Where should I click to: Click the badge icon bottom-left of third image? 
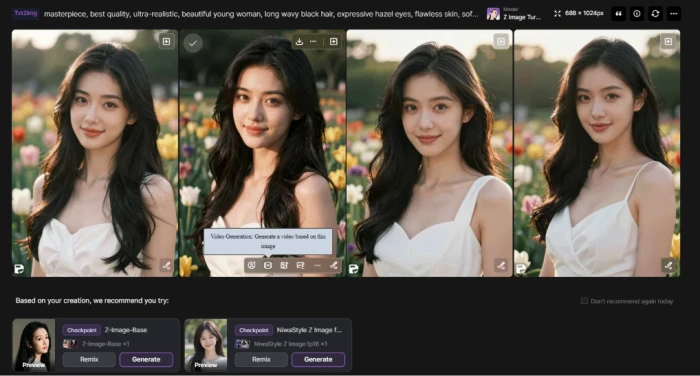[354, 269]
